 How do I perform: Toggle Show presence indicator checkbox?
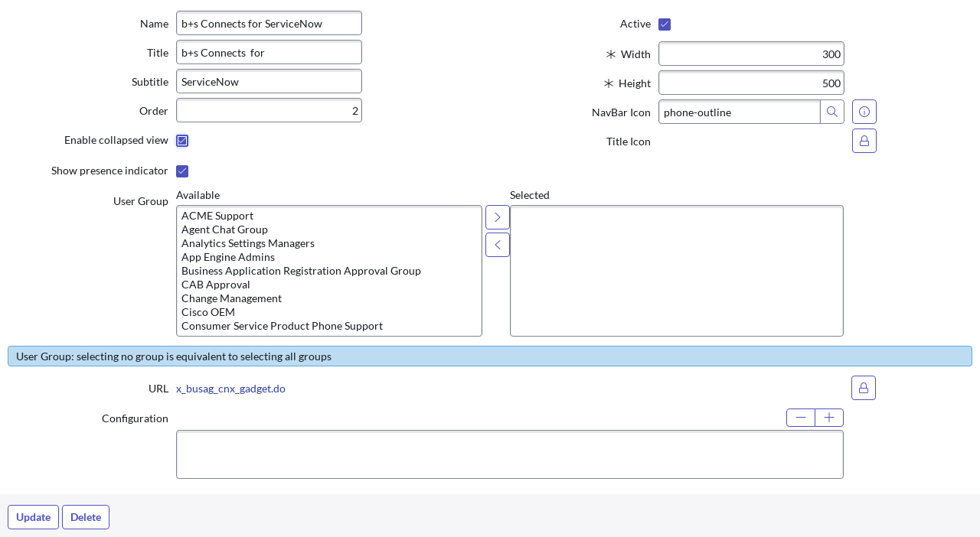[x=182, y=171]
